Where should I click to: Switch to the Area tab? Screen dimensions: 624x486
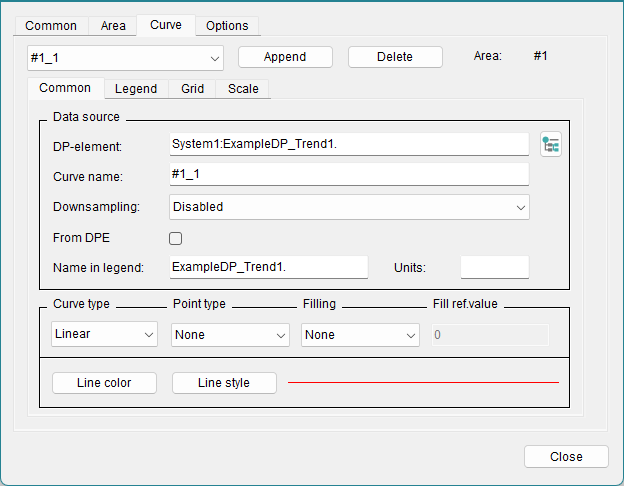pyautogui.click(x=113, y=26)
